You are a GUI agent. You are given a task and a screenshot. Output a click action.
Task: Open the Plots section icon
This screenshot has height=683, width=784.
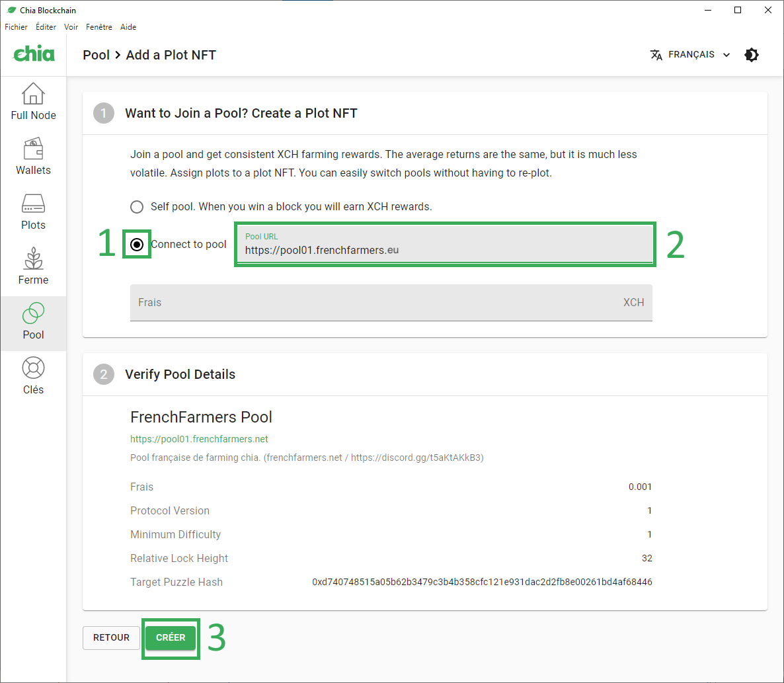click(x=33, y=204)
